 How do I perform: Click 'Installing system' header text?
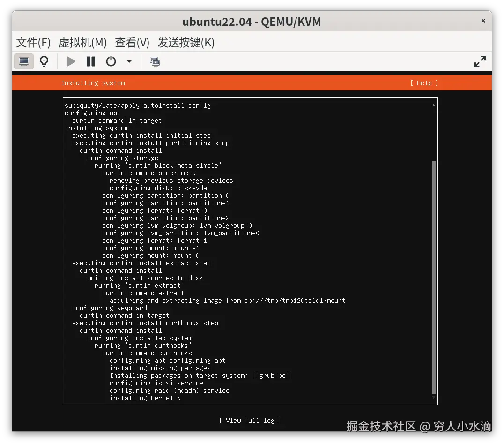coord(93,83)
